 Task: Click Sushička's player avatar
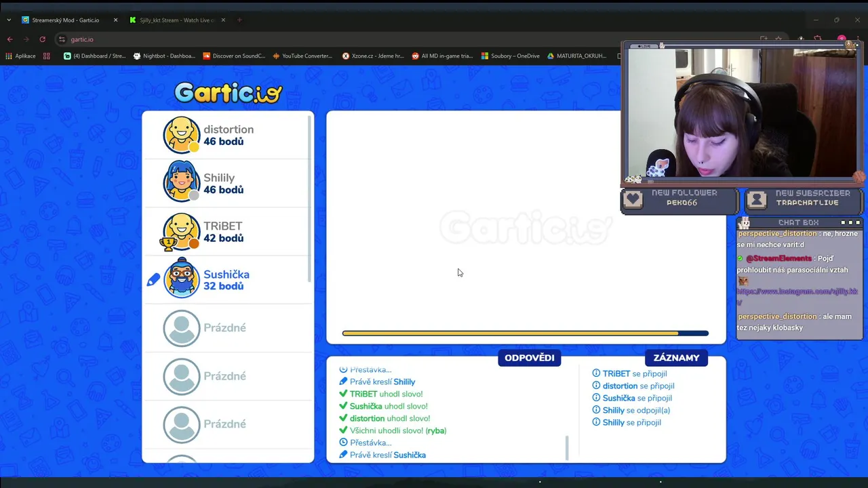(x=182, y=279)
